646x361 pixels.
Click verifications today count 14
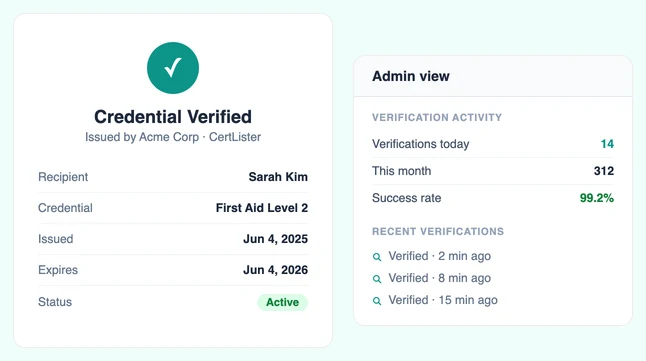click(x=607, y=144)
